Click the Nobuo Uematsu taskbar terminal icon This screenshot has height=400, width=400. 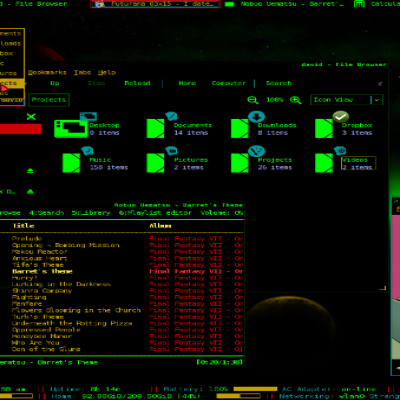pyautogui.click(x=229, y=4)
